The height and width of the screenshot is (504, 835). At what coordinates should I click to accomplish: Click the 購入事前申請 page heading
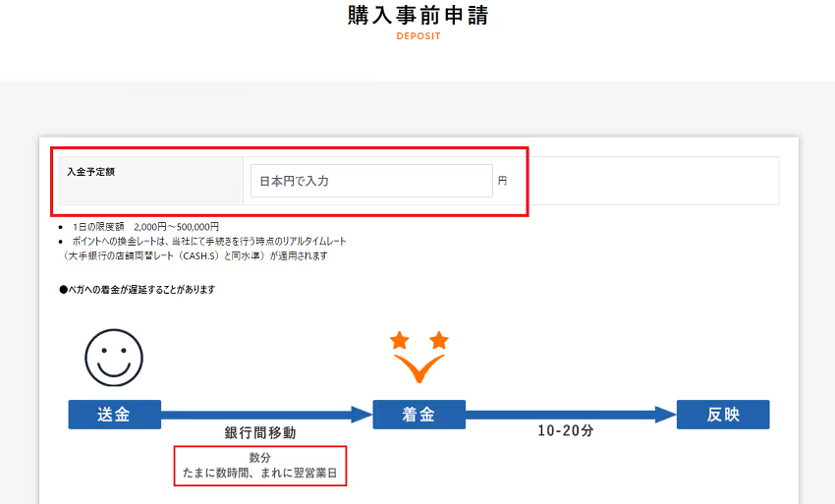(x=417, y=17)
